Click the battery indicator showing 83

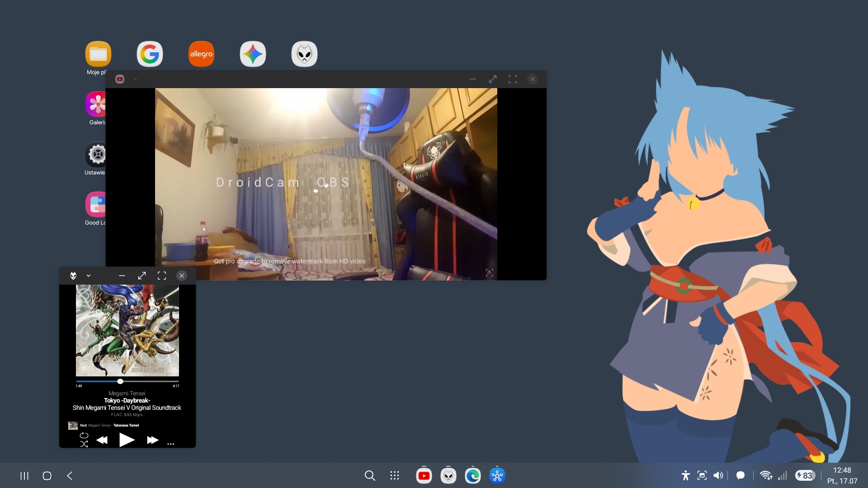pos(805,475)
